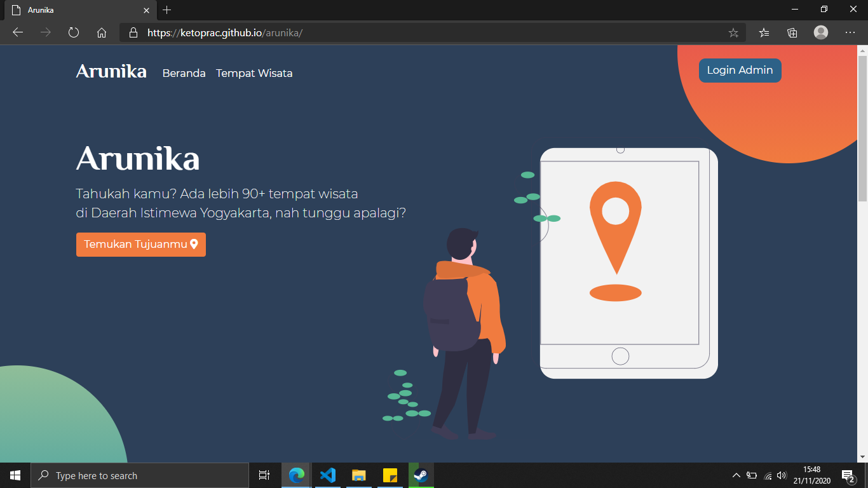
Task: Click the Arunika logo in navbar
Action: (x=111, y=71)
